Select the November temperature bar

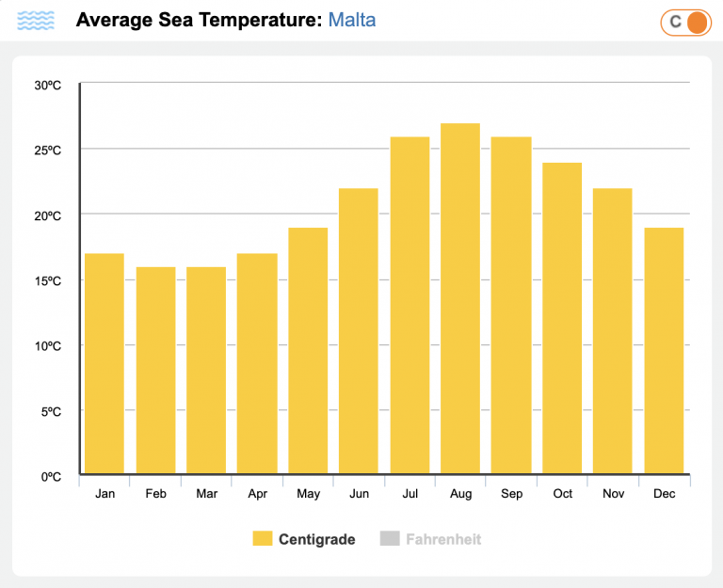point(613,330)
